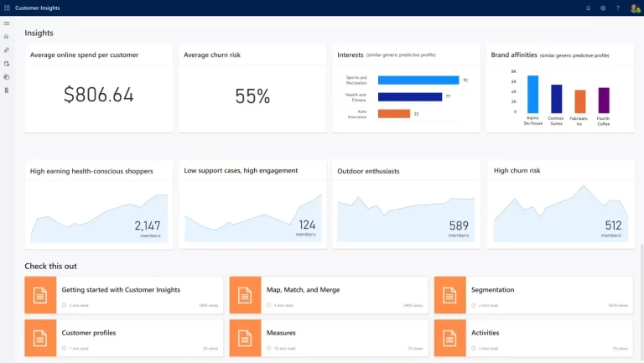Open the Outdoor enthusiasts segment card
Image resolution: width=644 pixels, height=363 pixels.
click(x=405, y=204)
